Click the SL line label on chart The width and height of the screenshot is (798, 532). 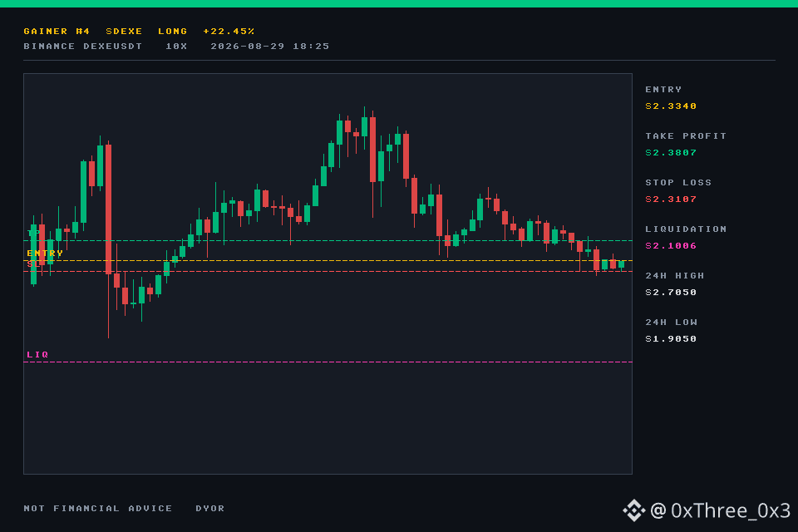coord(33,264)
